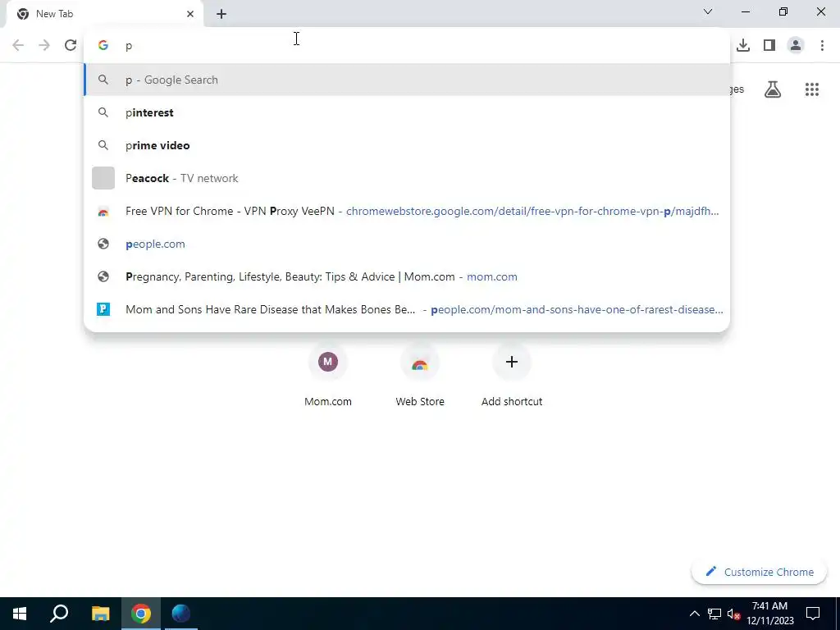Click the browser Forward arrow
Image resolution: width=840 pixels, height=630 pixels.
coord(44,45)
